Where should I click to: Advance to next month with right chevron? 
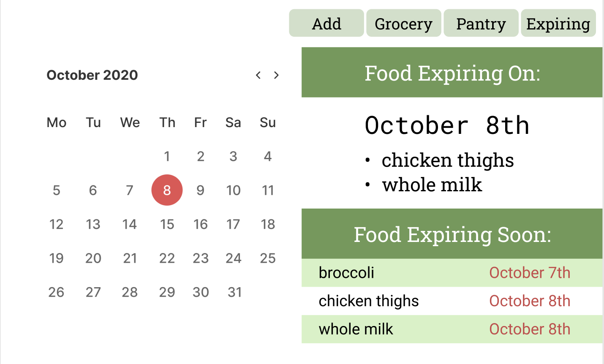tap(276, 75)
